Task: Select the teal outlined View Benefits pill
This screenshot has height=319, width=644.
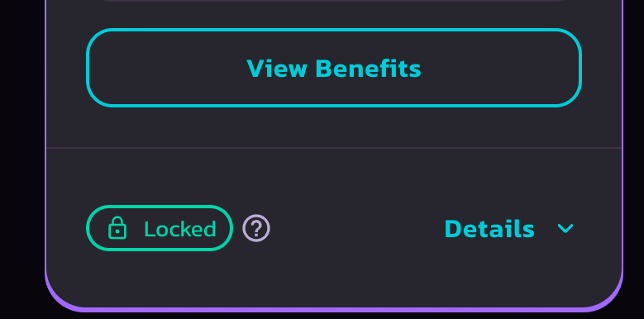Action: pos(334,68)
